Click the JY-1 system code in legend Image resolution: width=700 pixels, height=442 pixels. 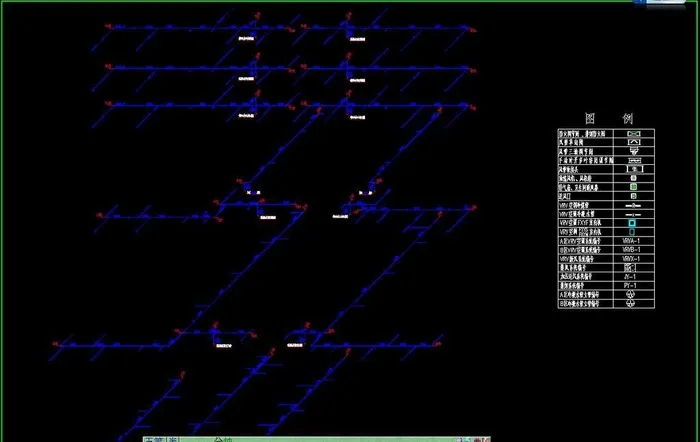[631, 277]
